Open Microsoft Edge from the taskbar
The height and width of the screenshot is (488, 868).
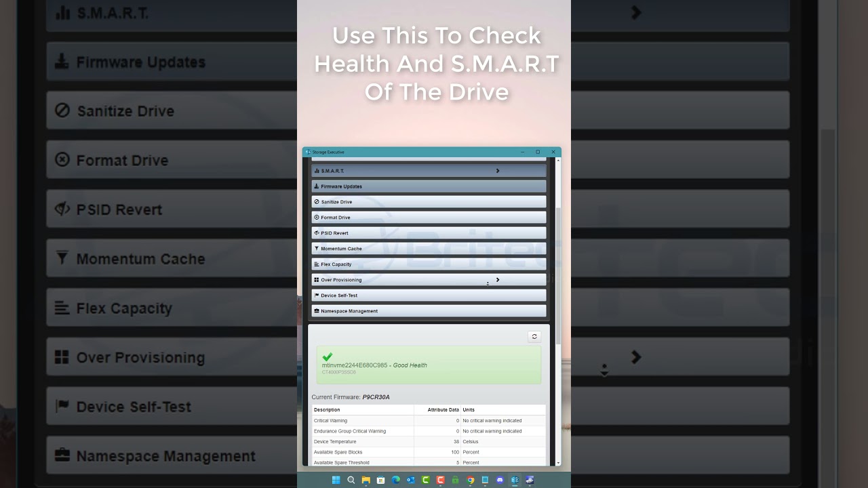[x=396, y=480]
